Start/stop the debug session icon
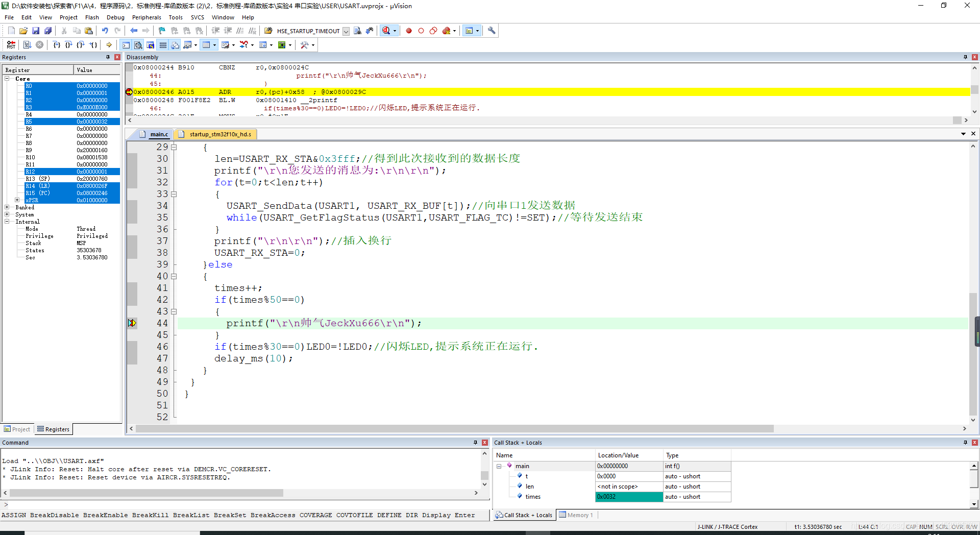Image resolution: width=980 pixels, height=535 pixels. point(386,31)
